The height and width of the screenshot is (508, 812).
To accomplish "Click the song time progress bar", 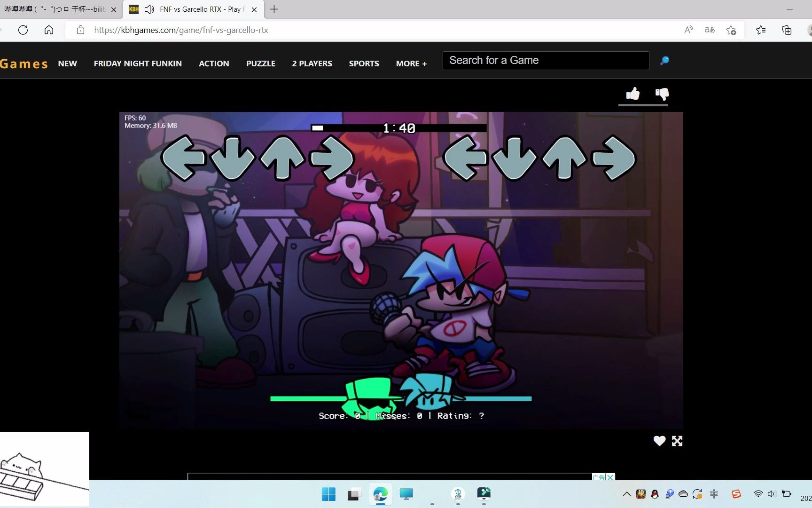I will [398, 128].
